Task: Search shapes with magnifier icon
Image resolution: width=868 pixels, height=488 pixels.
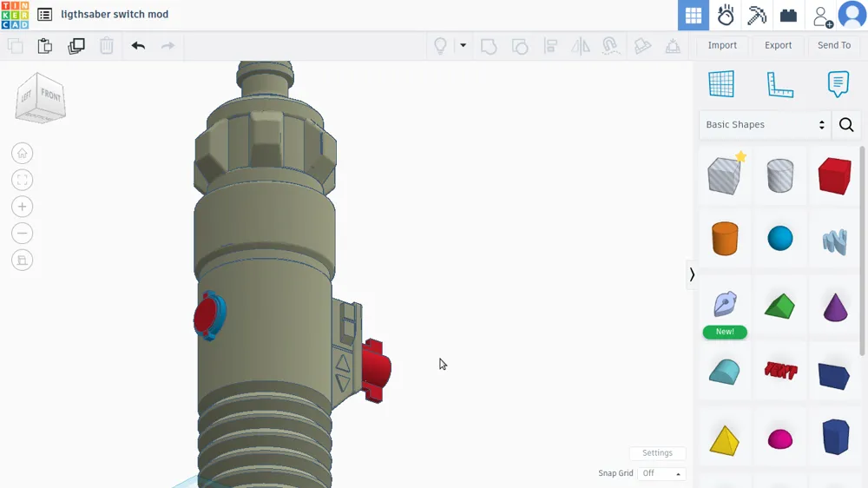Action: tap(845, 125)
